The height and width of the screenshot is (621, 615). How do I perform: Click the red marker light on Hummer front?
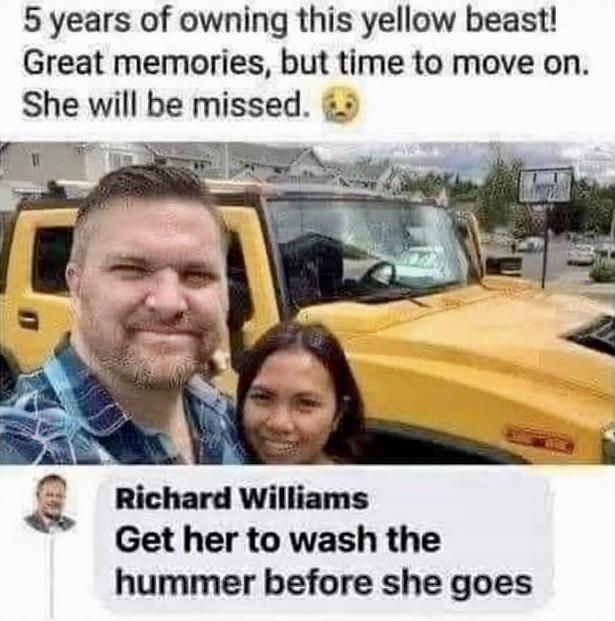541,440
